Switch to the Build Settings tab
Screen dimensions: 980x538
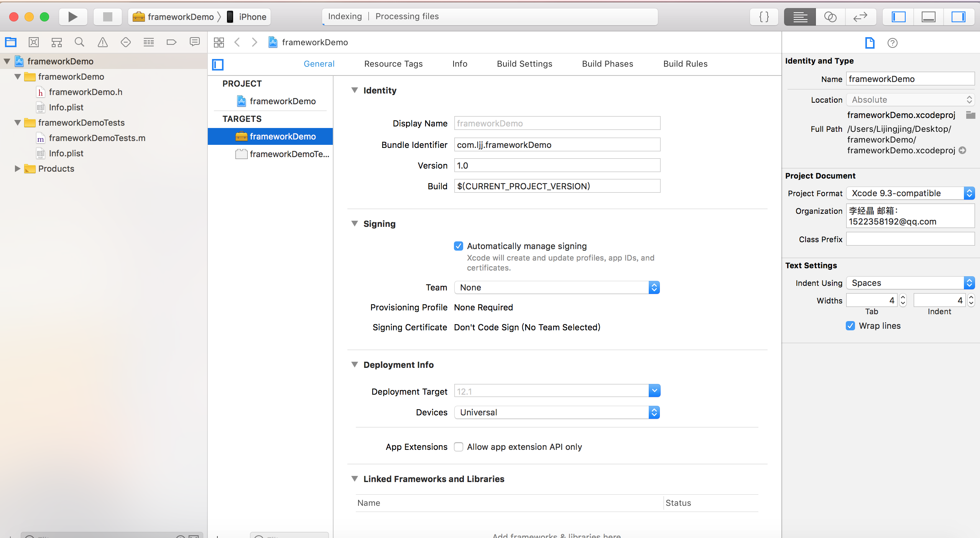tap(525, 64)
